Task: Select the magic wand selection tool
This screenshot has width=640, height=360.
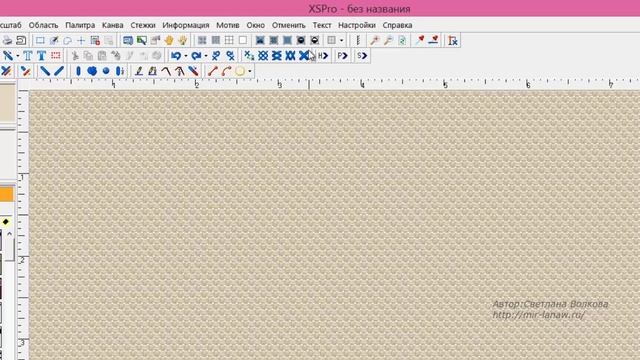Action: [54, 40]
